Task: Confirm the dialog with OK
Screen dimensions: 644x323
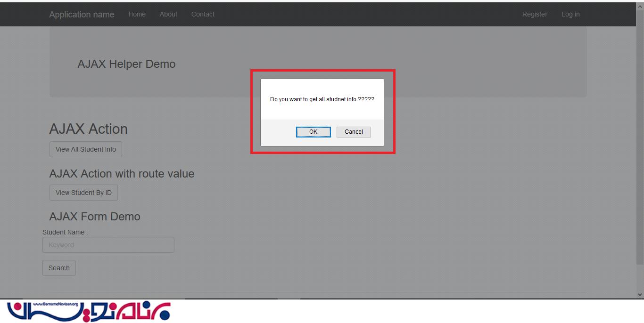Action: click(314, 132)
